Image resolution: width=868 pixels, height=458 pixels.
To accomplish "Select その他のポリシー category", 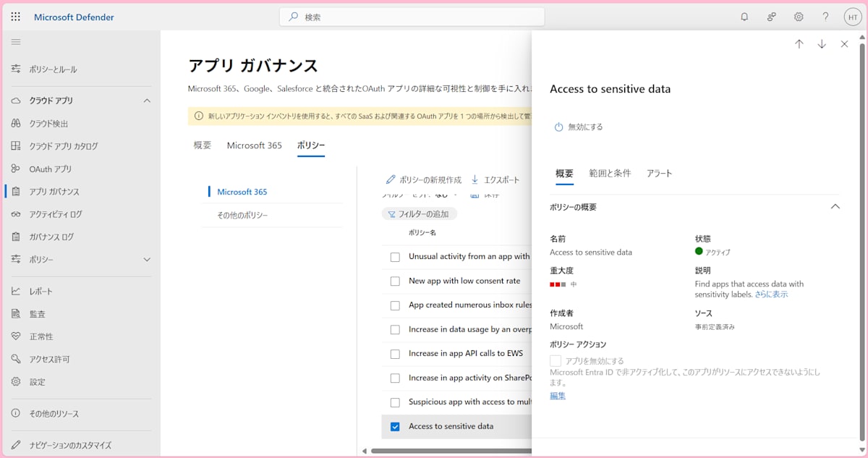I will click(242, 216).
